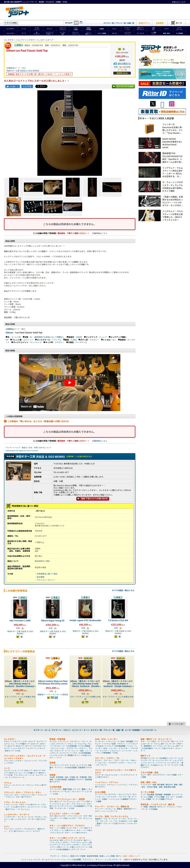Click the 会員登録 registration link

160,23
